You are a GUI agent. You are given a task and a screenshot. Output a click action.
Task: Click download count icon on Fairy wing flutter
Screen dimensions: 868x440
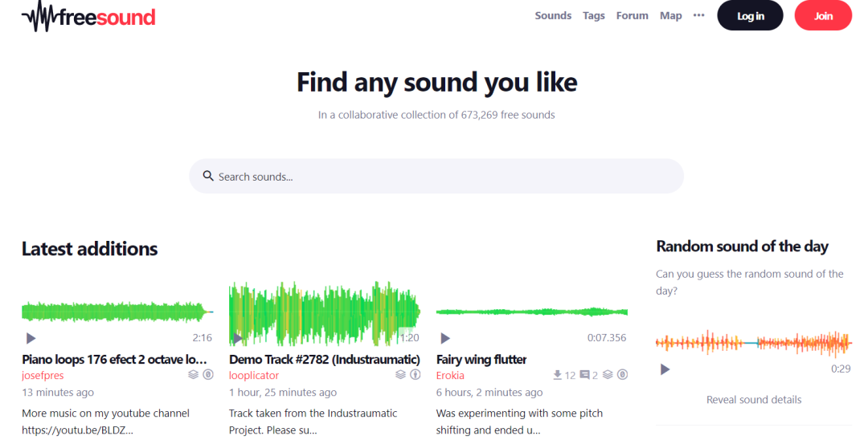click(x=558, y=374)
